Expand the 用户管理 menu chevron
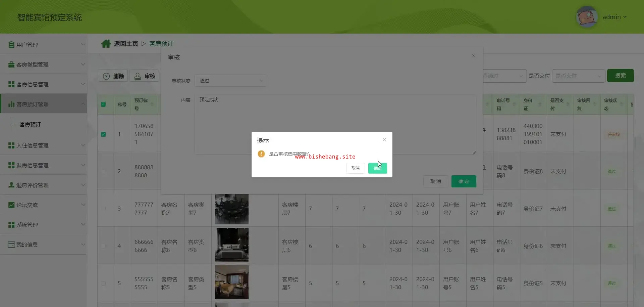The width and height of the screenshot is (644, 307). 83,44
